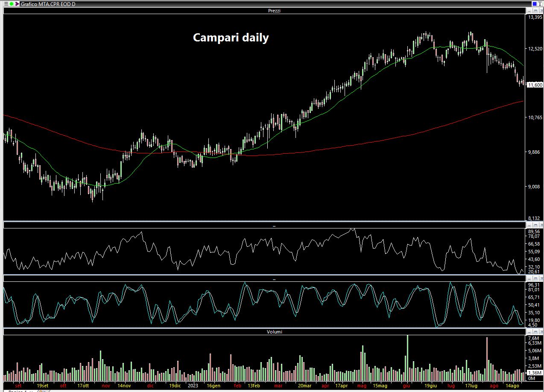
Task: Click the blue square icon at top right
Action: pyautogui.click(x=534, y=3)
